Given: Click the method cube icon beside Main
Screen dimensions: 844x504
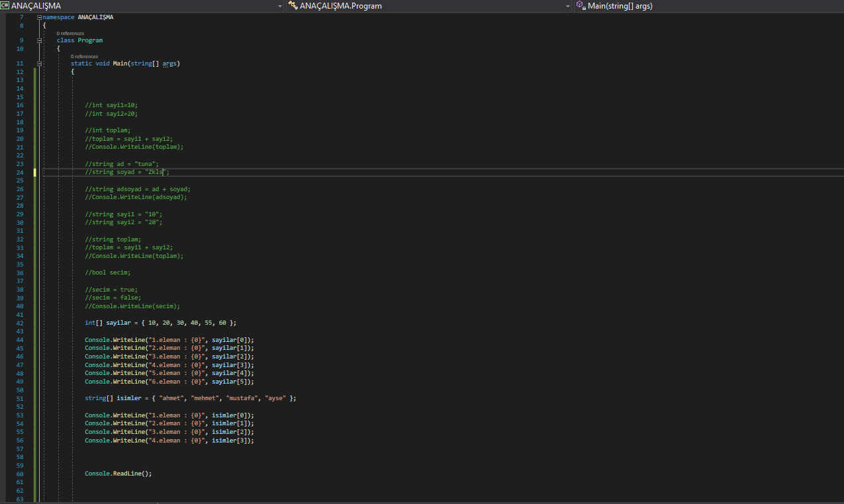Looking at the screenshot, I should click(x=580, y=6).
